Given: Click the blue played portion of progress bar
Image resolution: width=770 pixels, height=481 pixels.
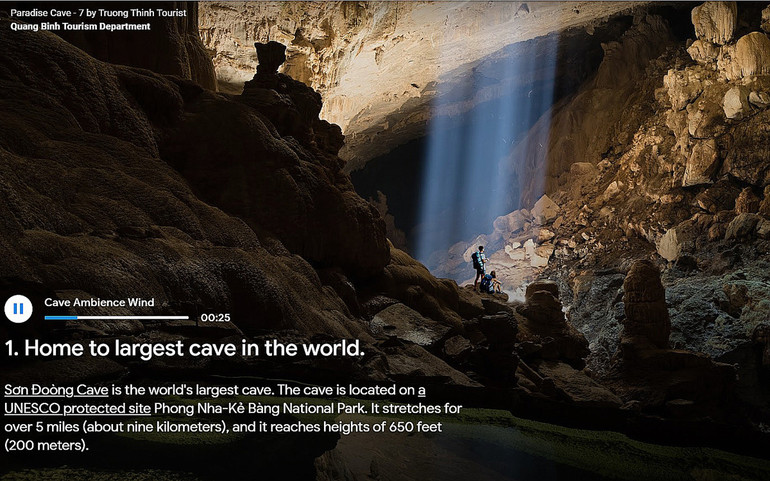Looking at the screenshot, I should tap(60, 317).
